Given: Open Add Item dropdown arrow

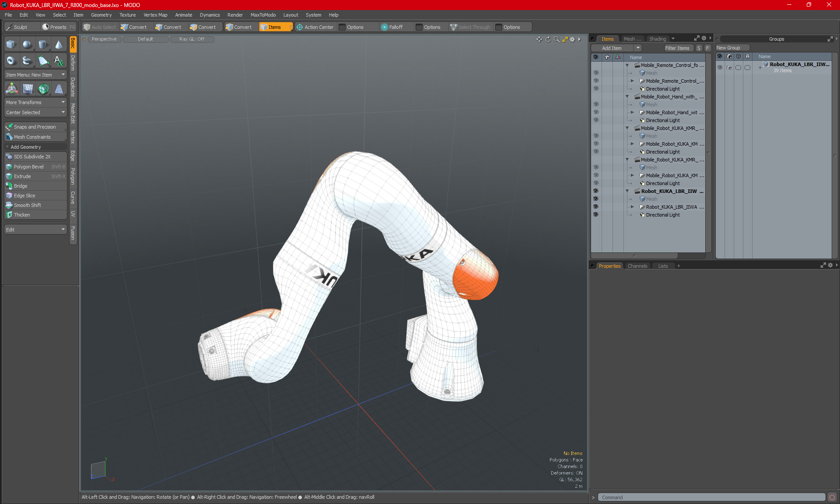Looking at the screenshot, I should (x=638, y=48).
